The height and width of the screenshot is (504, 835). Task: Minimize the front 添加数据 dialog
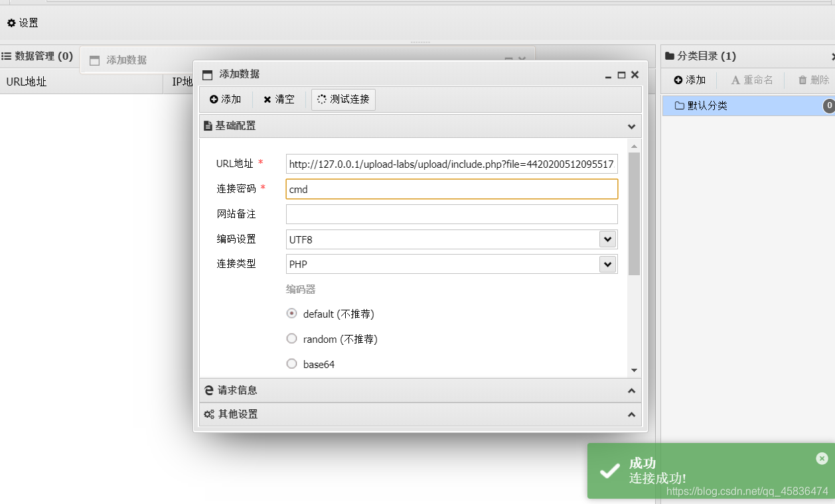608,76
